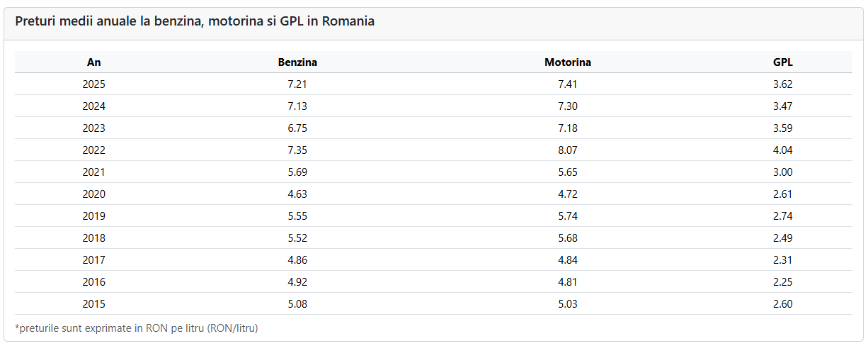Click the 2015 GPL price 2.60
Viewport: 868px width, 346px height.
coord(782,304)
